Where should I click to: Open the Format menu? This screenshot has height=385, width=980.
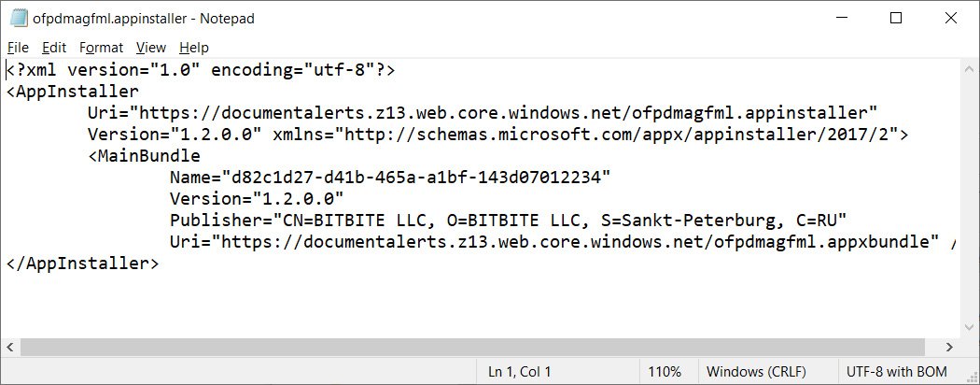101,48
